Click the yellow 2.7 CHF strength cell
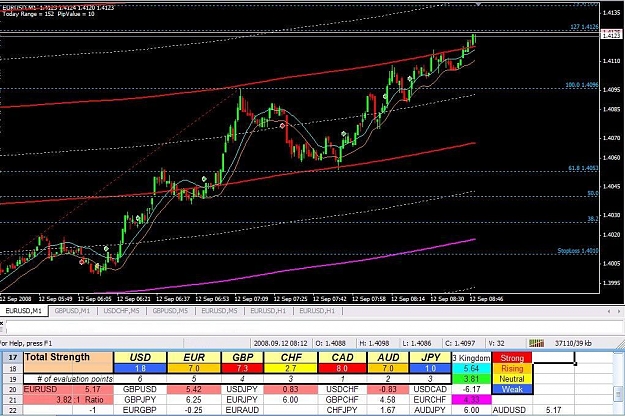The width and height of the screenshot is (625, 416). coord(291,369)
